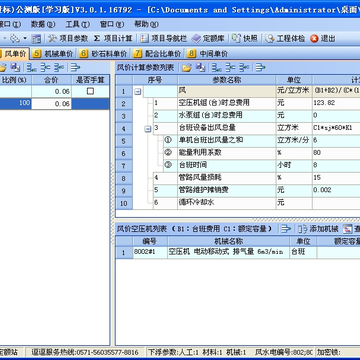
Task: Click the machine code 8002#1
Action: [x=150, y=252]
